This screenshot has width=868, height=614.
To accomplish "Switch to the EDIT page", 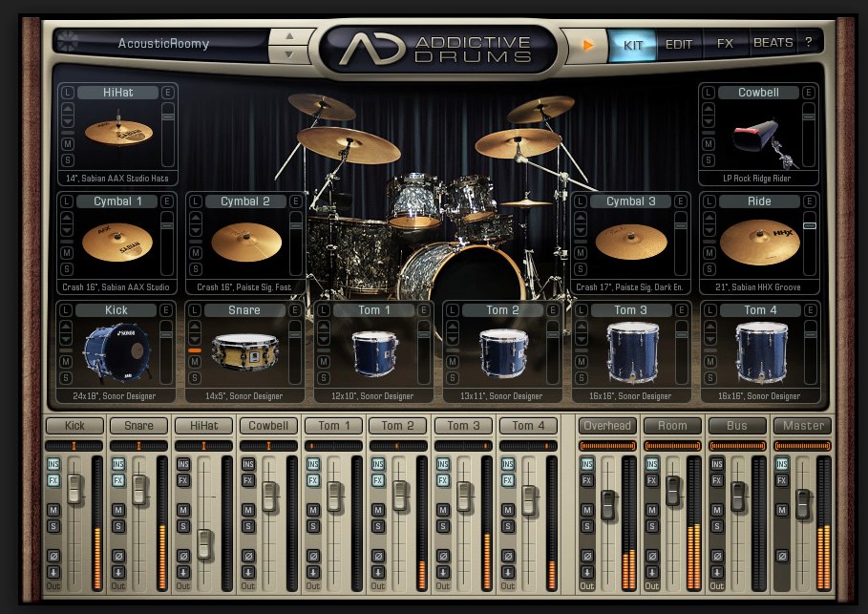I will (679, 44).
